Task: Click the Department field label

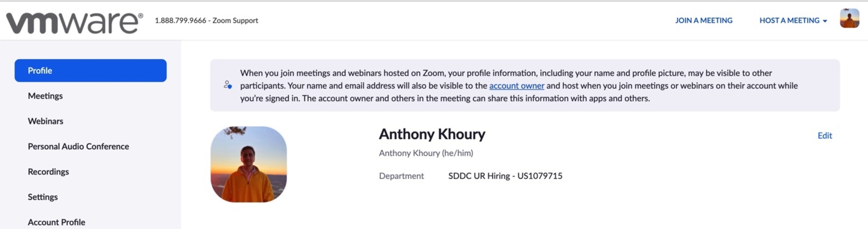Action: (x=401, y=176)
